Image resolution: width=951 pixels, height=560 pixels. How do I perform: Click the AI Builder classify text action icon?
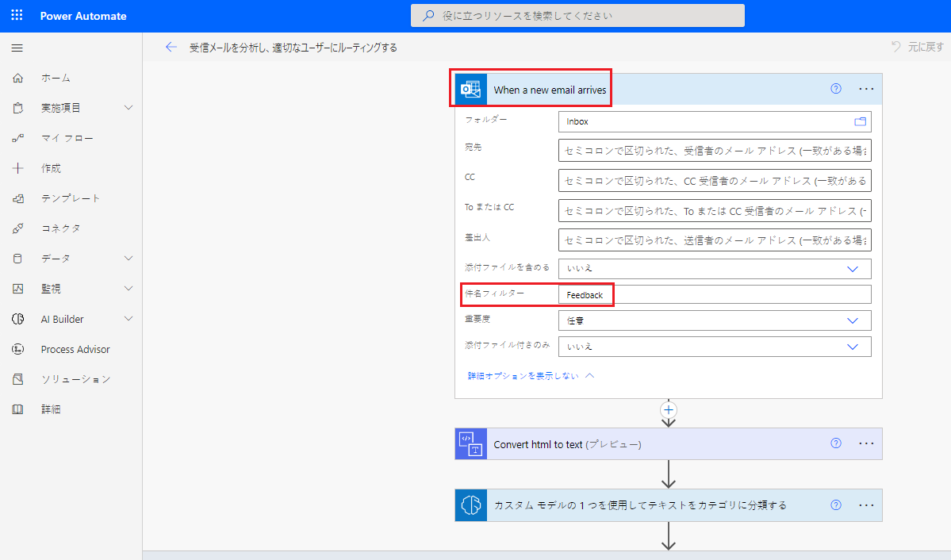[470, 505]
